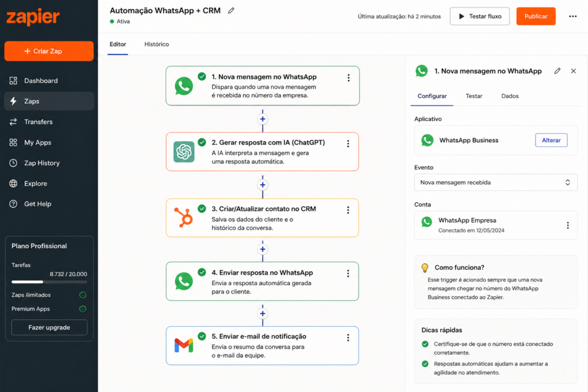The height and width of the screenshot is (392, 588).
Task: Rename the step using the panel pencil icon
Action: coord(557,71)
